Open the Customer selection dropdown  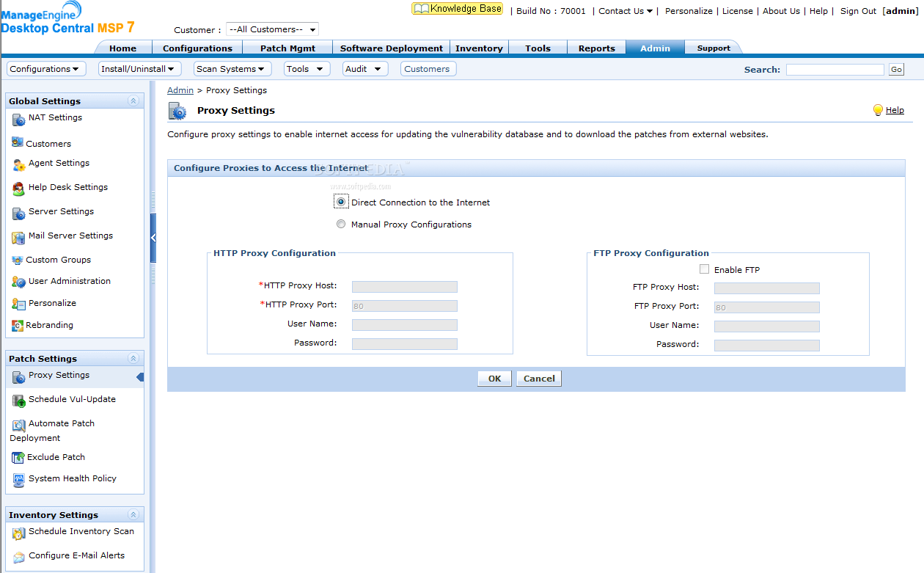272,29
